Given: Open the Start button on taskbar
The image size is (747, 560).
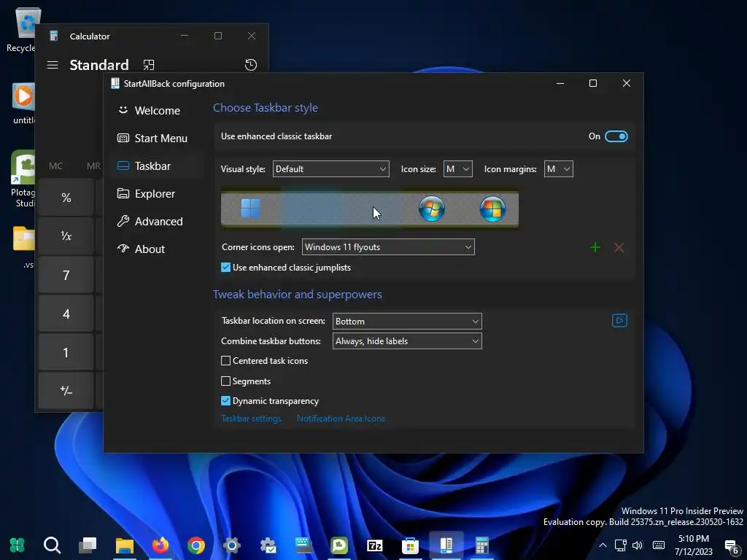Looking at the screenshot, I should coord(17,545).
